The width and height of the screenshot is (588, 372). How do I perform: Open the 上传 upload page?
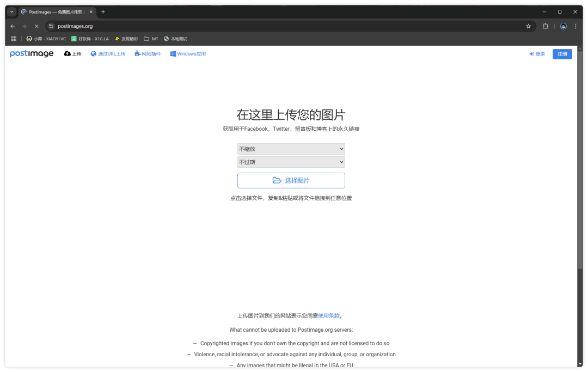click(72, 53)
